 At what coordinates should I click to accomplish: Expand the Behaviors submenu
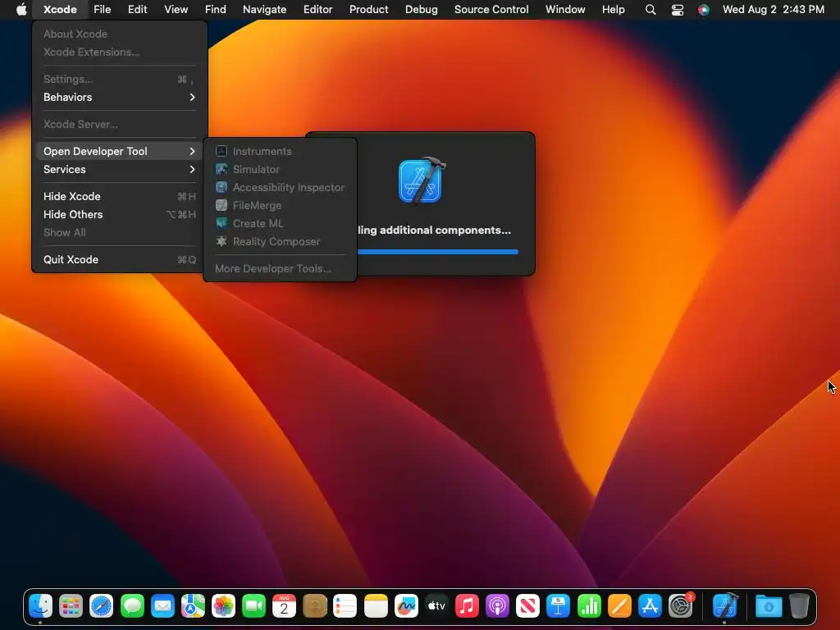tap(120, 97)
